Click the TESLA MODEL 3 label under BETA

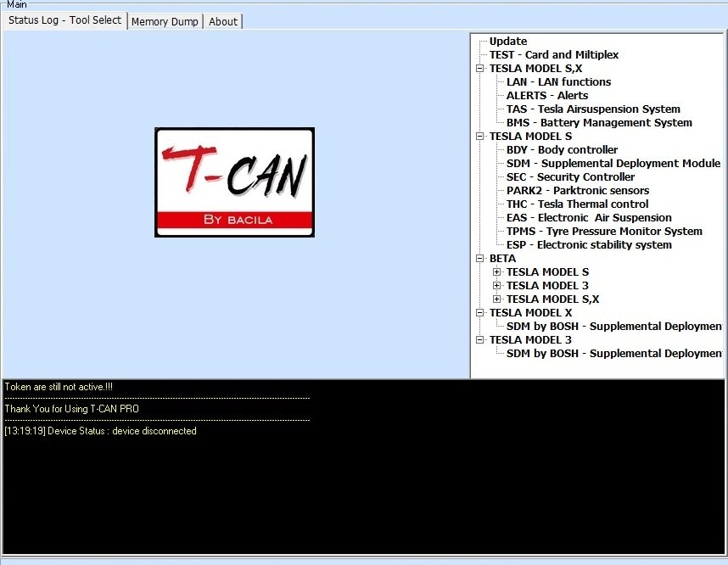(x=547, y=285)
